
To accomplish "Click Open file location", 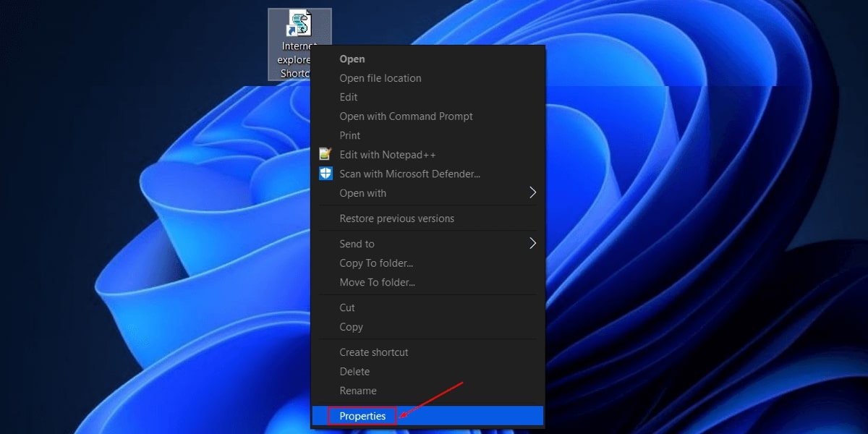I will [380, 78].
